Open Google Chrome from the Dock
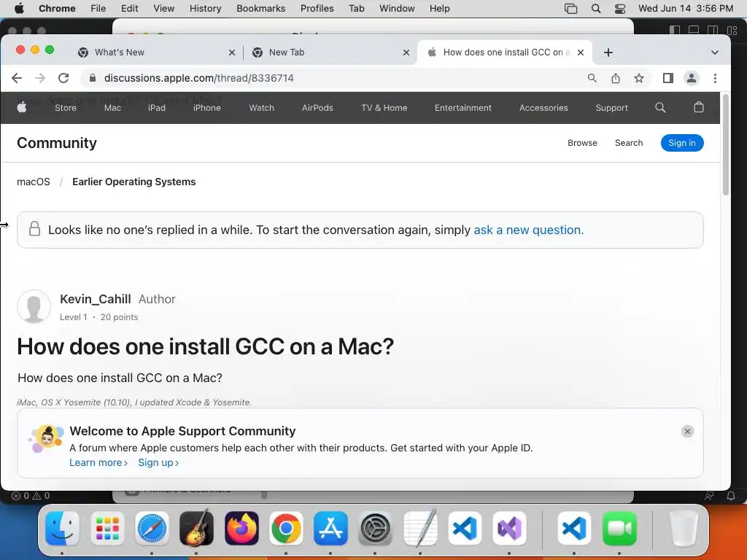 (x=286, y=529)
